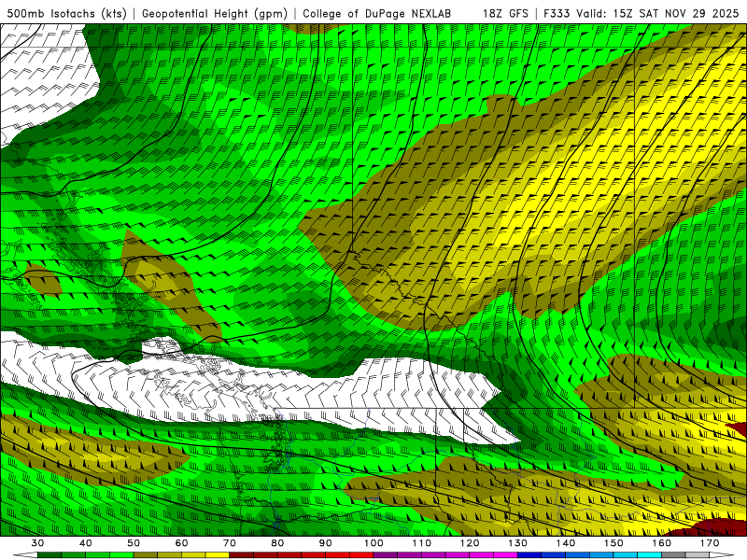Click the 'F333' forecast hour text
747x560 pixels.
[x=557, y=13]
